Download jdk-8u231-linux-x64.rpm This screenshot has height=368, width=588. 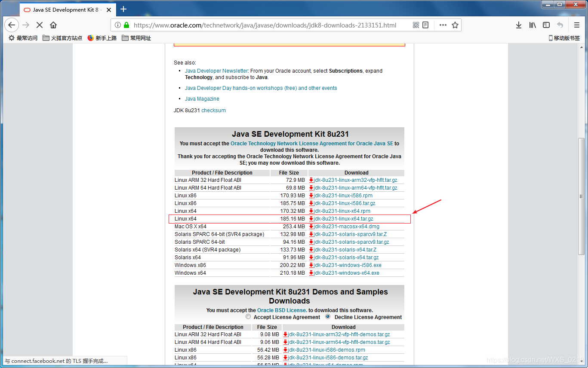[x=342, y=211]
